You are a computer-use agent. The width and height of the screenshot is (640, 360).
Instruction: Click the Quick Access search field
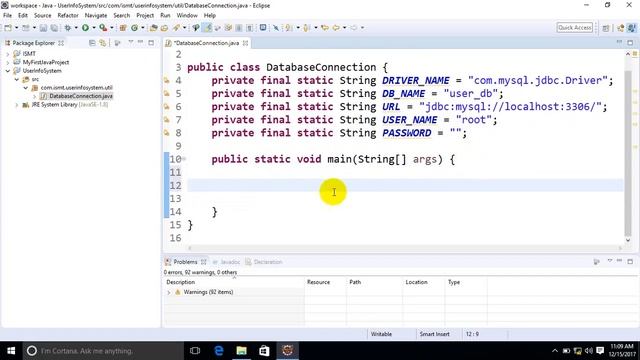[x=575, y=28]
